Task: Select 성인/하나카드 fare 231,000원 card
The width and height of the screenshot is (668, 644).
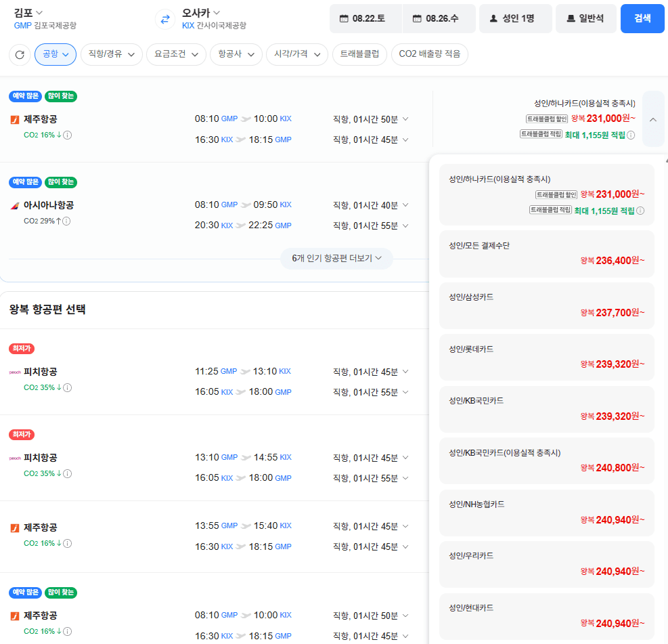Action: [x=547, y=195]
